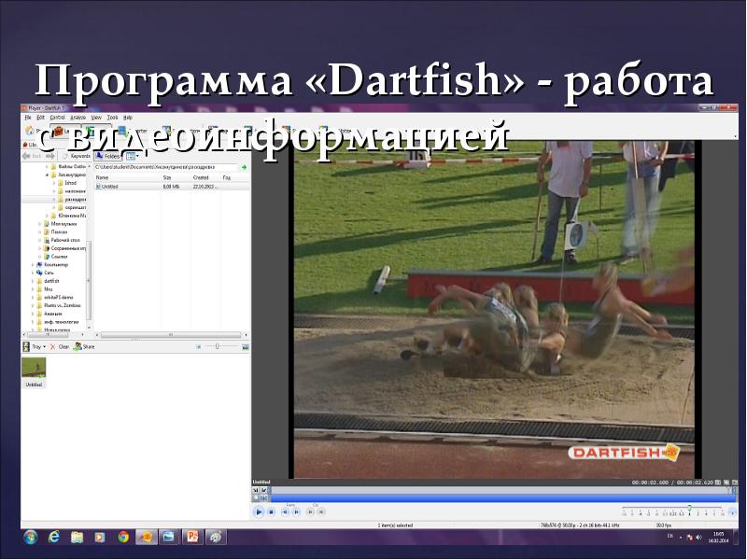Click the red Clear tray icon
The image size is (747, 560).
52,346
